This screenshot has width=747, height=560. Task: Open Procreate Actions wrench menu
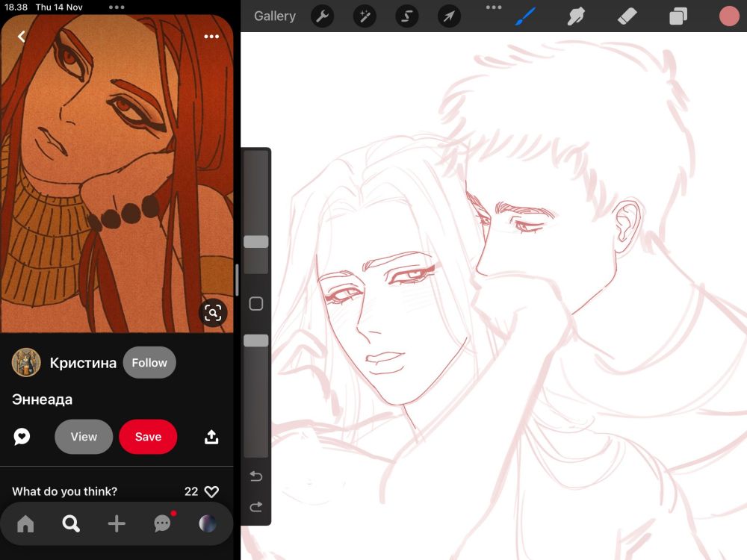322,16
